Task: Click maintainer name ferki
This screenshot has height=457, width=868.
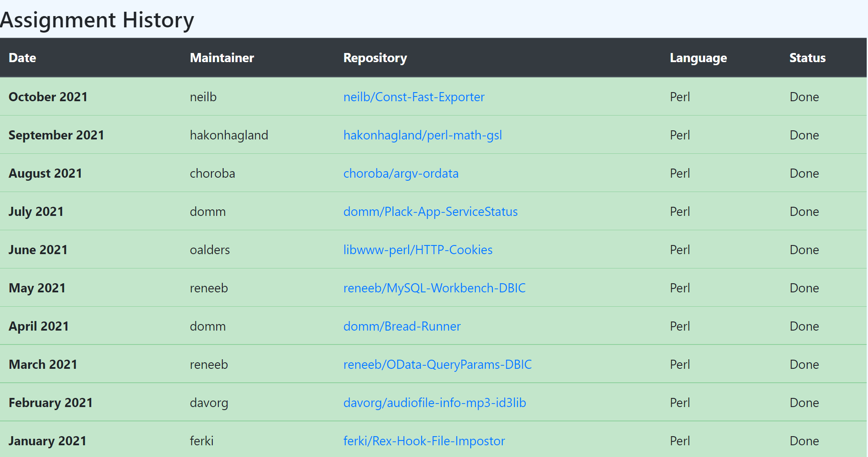Action: click(201, 441)
